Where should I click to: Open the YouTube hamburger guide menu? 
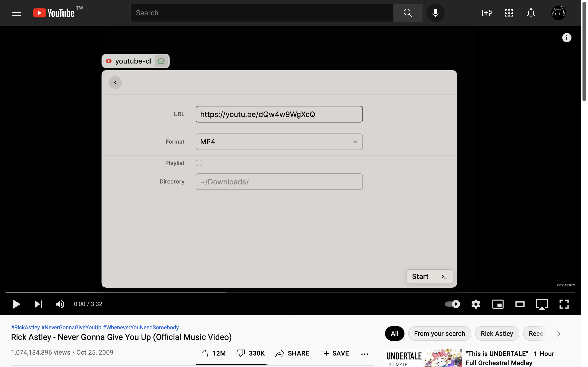click(17, 13)
